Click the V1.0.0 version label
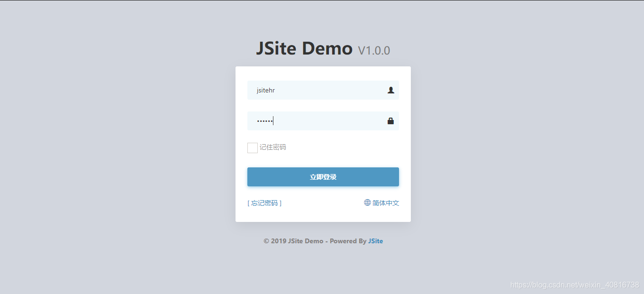 pos(374,50)
